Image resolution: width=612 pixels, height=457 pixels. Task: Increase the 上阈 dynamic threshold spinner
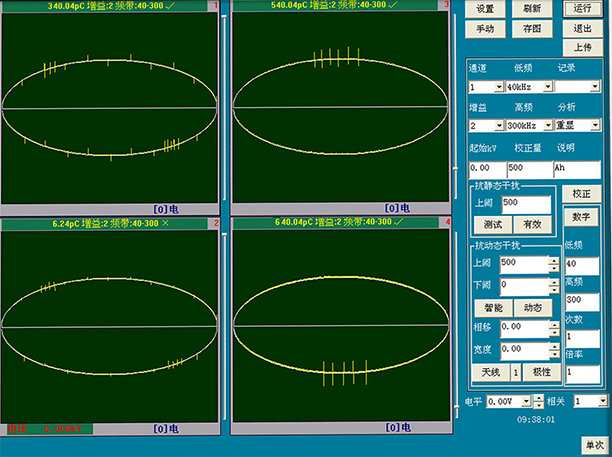point(553,259)
